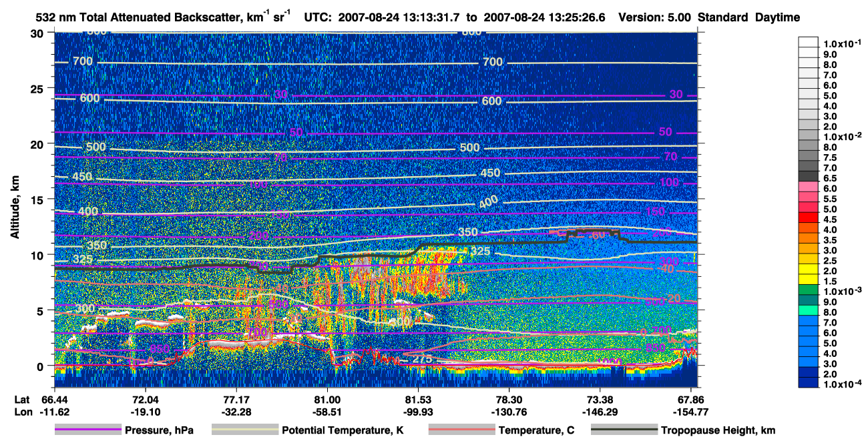Screen dimensions: 868x445
Task: Click the altitude axis tick '10'
Action: click(39, 255)
